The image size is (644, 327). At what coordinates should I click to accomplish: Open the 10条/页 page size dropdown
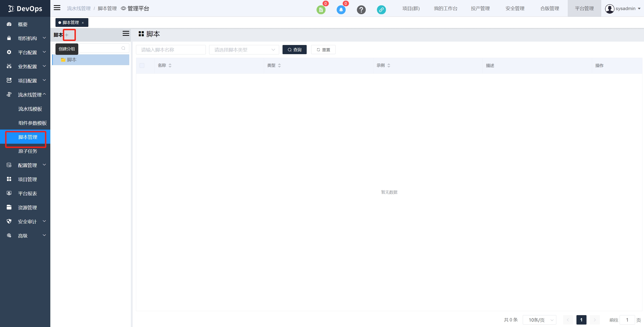[x=539, y=320]
